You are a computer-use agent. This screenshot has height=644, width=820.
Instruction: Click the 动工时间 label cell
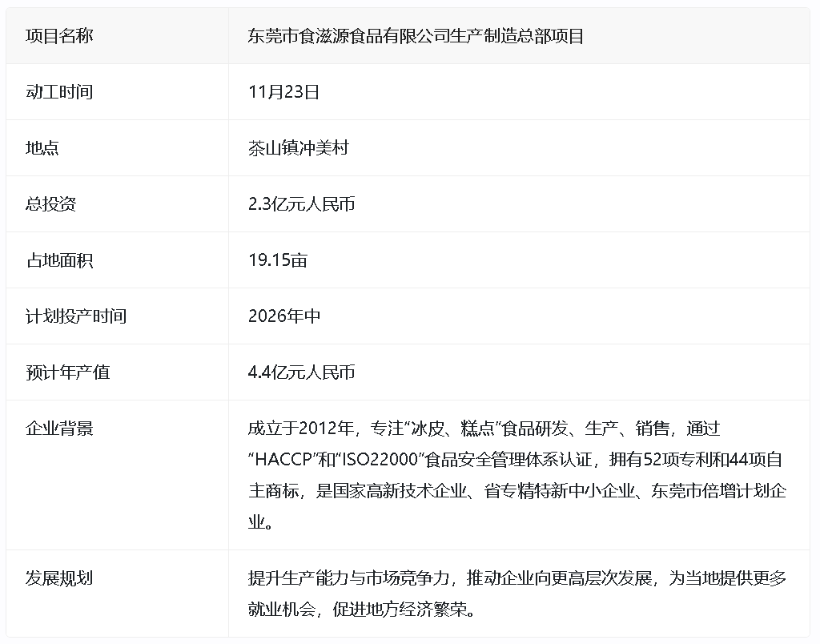59,92
